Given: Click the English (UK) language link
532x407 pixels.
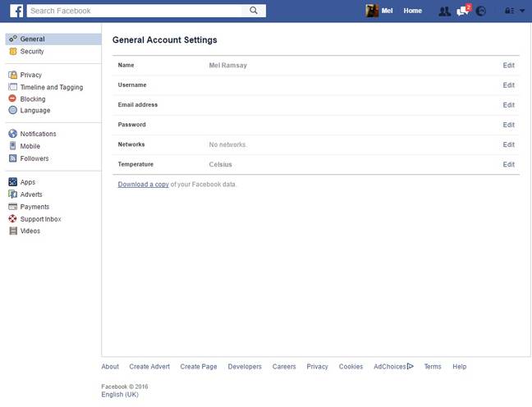Looking at the screenshot, I should [120, 394].
